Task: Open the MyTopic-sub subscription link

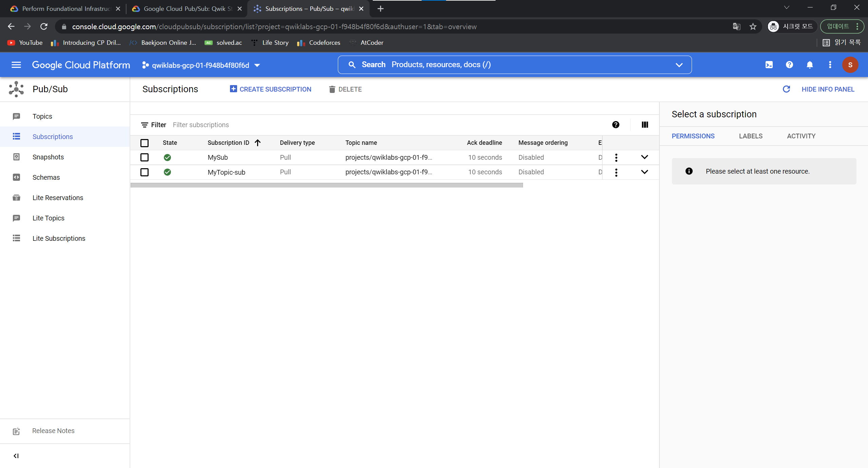Action: [226, 172]
